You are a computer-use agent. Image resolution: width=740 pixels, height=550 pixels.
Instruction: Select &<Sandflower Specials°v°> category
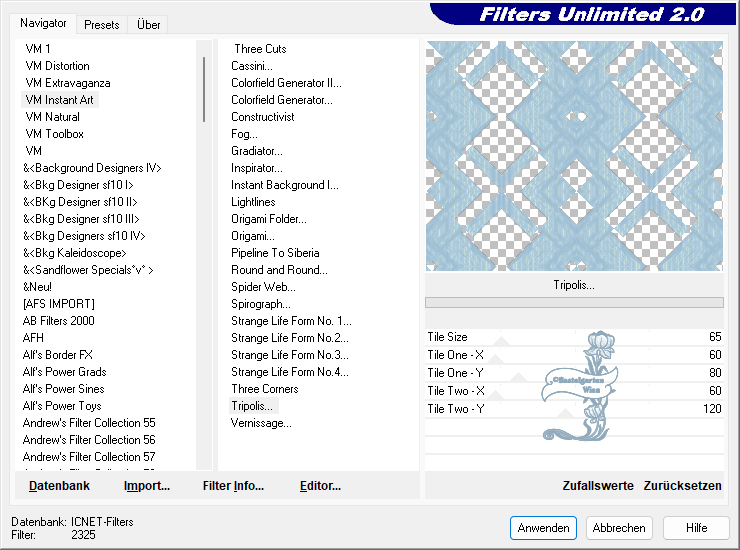pos(88,270)
